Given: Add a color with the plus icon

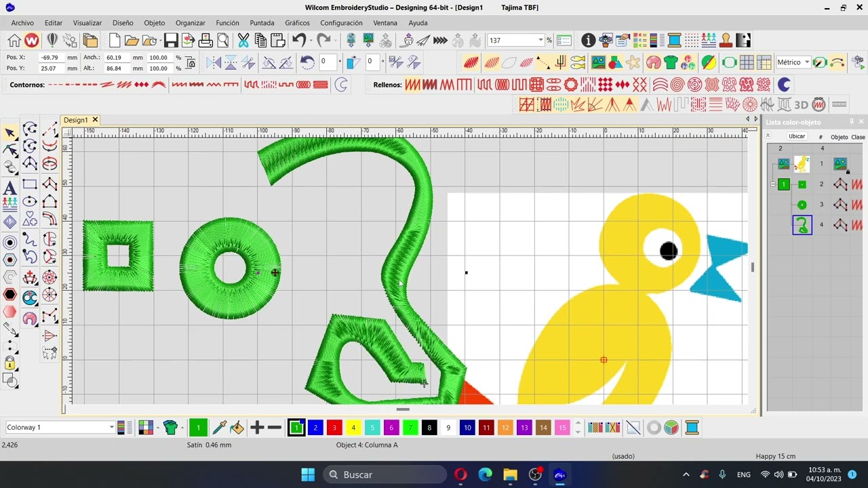Looking at the screenshot, I should coord(257,428).
